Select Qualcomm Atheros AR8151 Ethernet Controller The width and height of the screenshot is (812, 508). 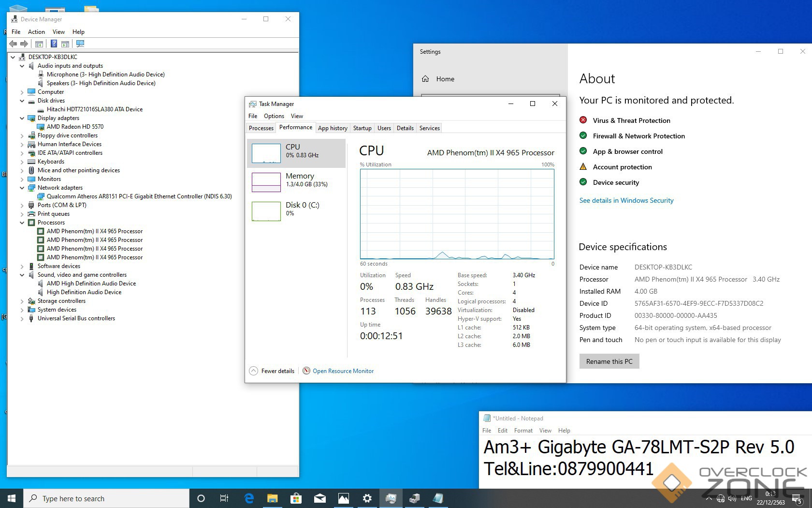pyautogui.click(x=139, y=196)
